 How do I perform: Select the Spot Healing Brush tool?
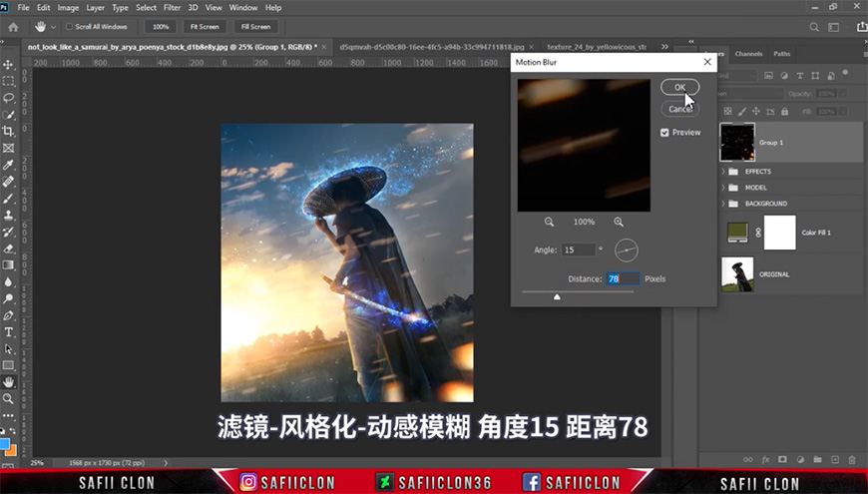point(8,181)
